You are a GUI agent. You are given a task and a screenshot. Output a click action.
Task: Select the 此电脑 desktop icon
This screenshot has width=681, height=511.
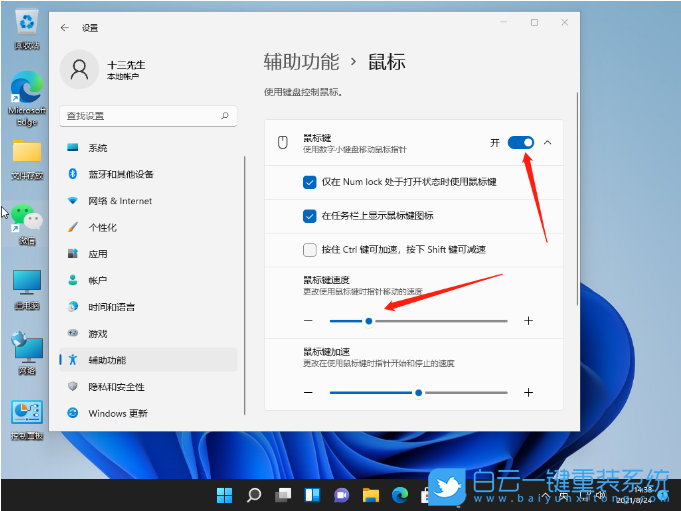[27, 289]
